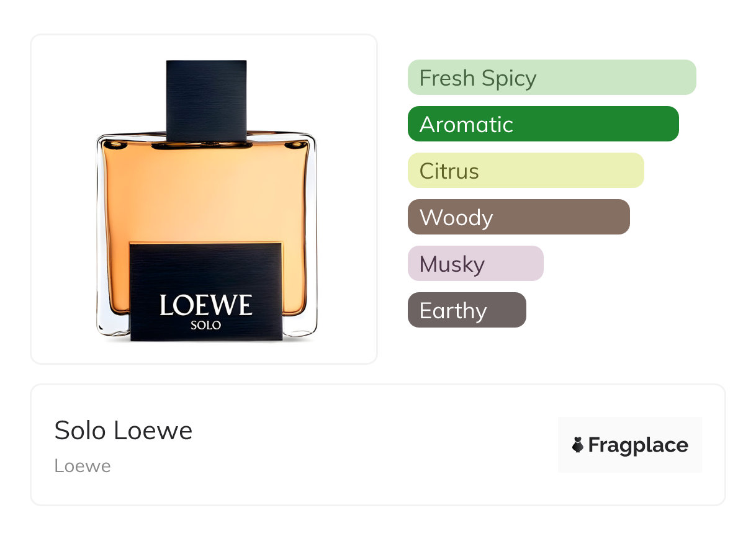The image size is (756, 536).
Task: Open the Fragplace wordmark link
Action: pyautogui.click(x=638, y=445)
